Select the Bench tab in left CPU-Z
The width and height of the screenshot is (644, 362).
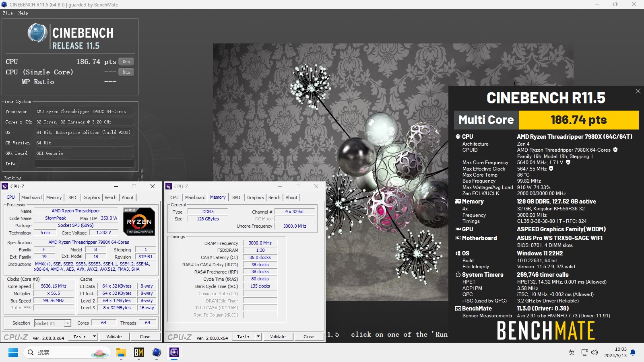tap(110, 197)
